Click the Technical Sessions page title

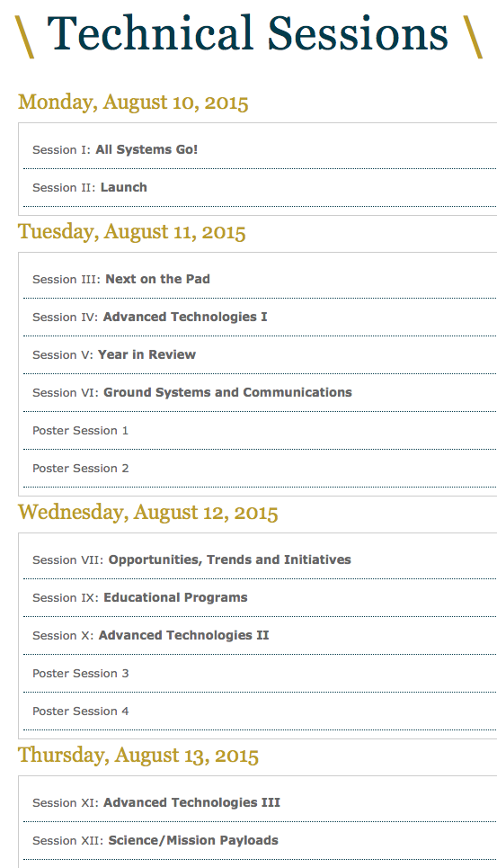pyautogui.click(x=248, y=34)
